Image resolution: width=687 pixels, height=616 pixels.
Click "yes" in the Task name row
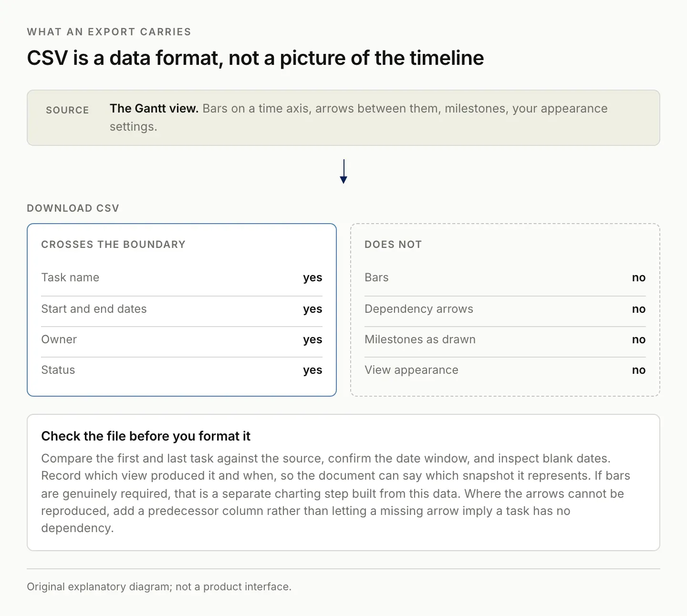pos(312,277)
